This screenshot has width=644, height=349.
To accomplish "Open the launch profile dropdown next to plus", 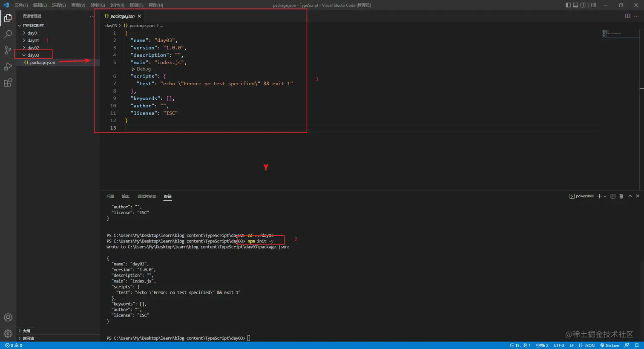I will (x=605, y=196).
